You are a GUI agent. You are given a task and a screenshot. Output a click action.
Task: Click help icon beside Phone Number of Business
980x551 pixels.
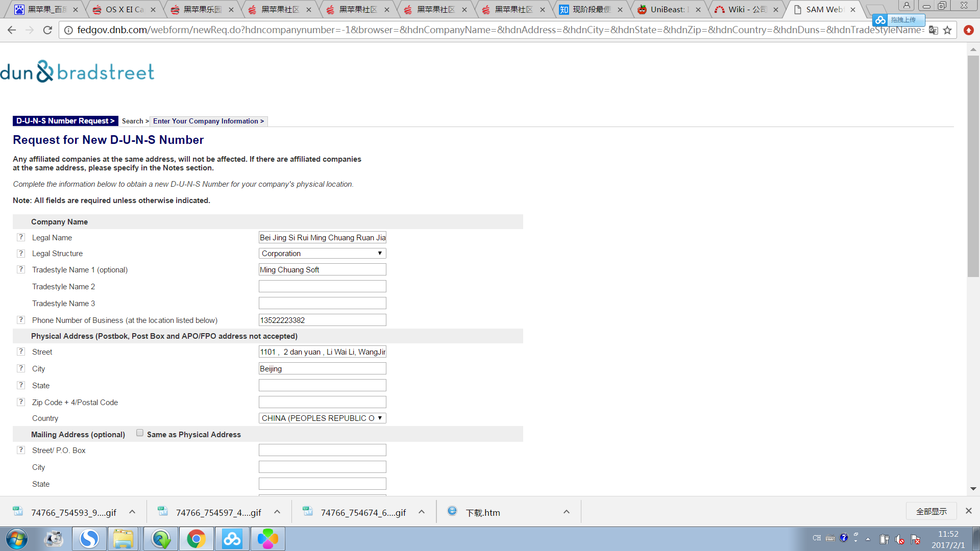click(x=21, y=320)
